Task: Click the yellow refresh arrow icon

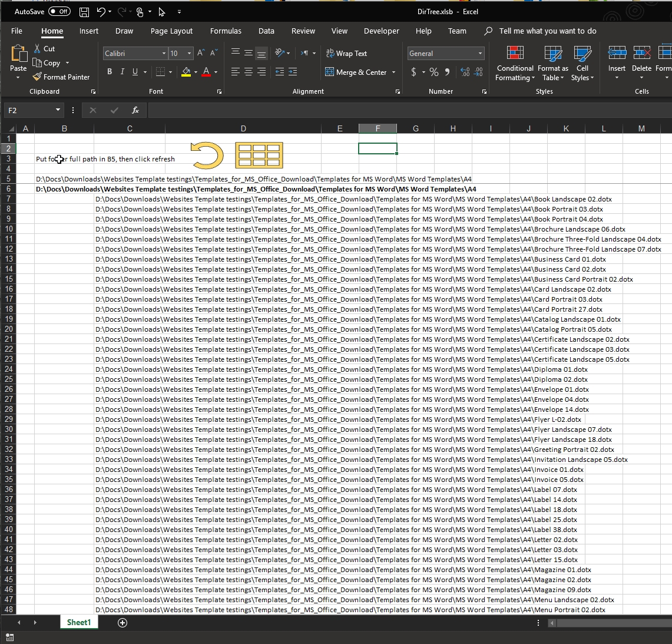Action: pyautogui.click(x=207, y=156)
